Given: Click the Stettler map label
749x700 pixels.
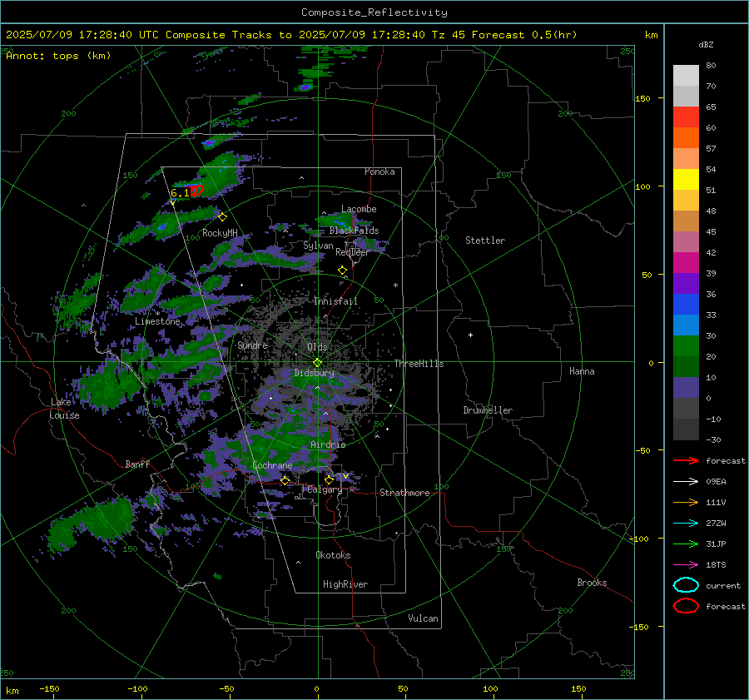Looking at the screenshot, I should [x=485, y=241].
